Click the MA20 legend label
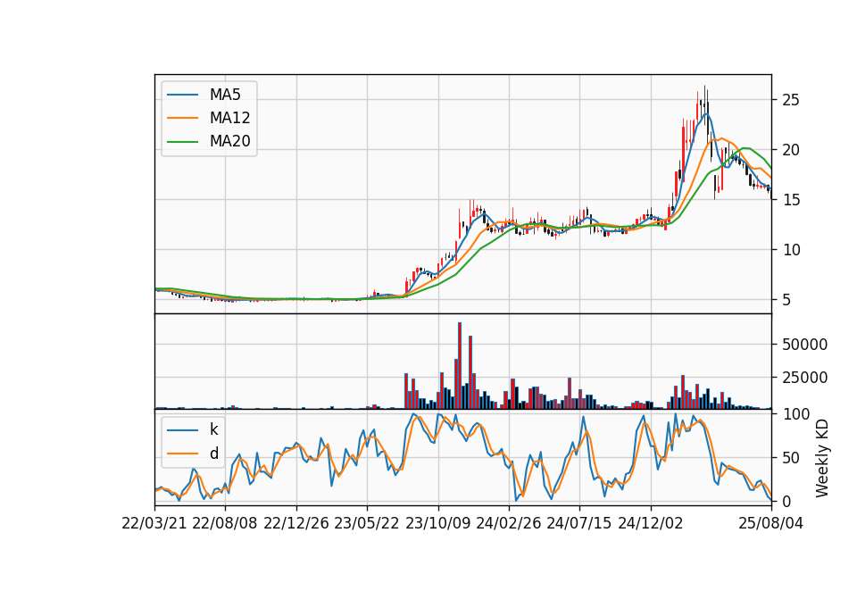The height and width of the screenshot is (616, 857). [x=229, y=141]
